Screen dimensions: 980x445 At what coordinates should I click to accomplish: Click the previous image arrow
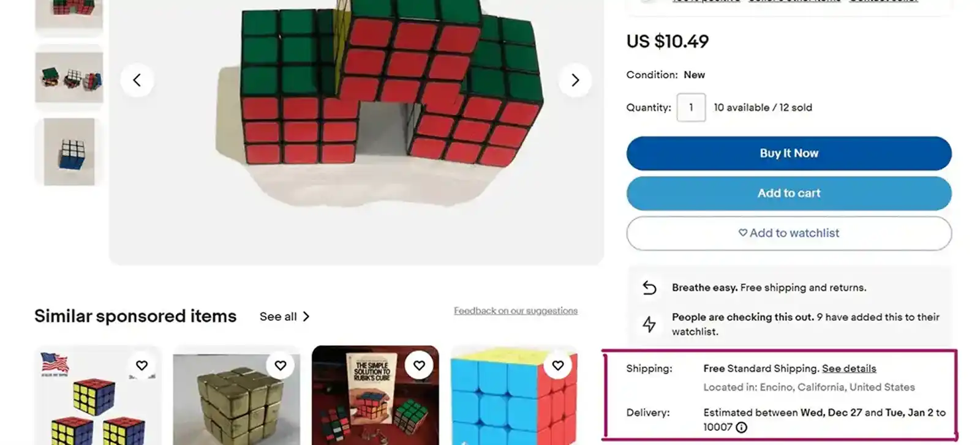(137, 80)
